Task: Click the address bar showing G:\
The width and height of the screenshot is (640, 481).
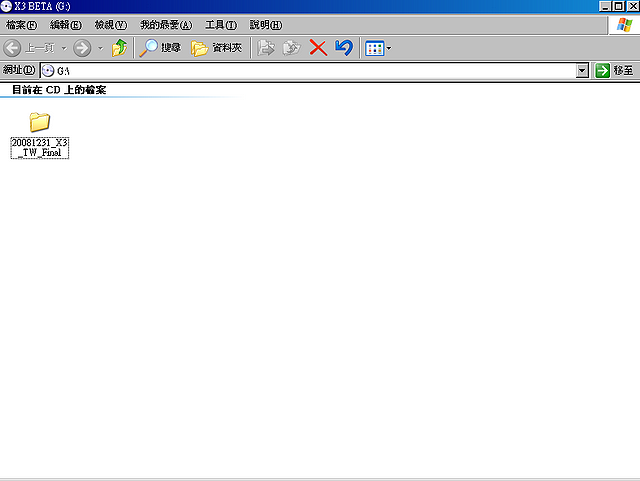Action: (x=313, y=71)
